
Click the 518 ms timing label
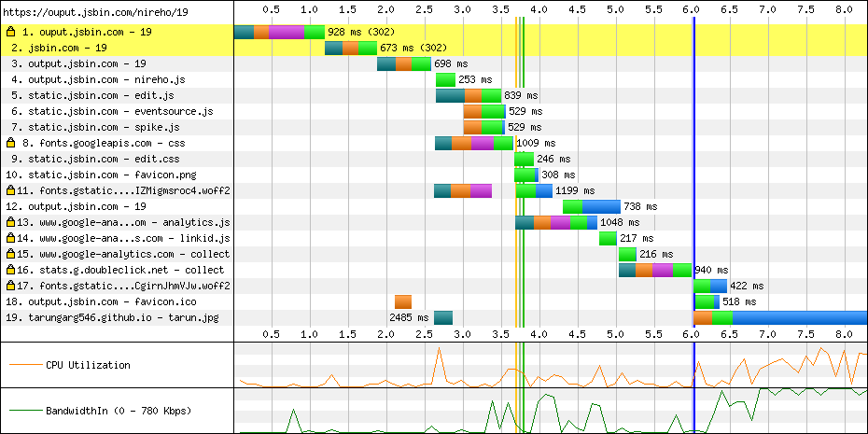pos(739,301)
